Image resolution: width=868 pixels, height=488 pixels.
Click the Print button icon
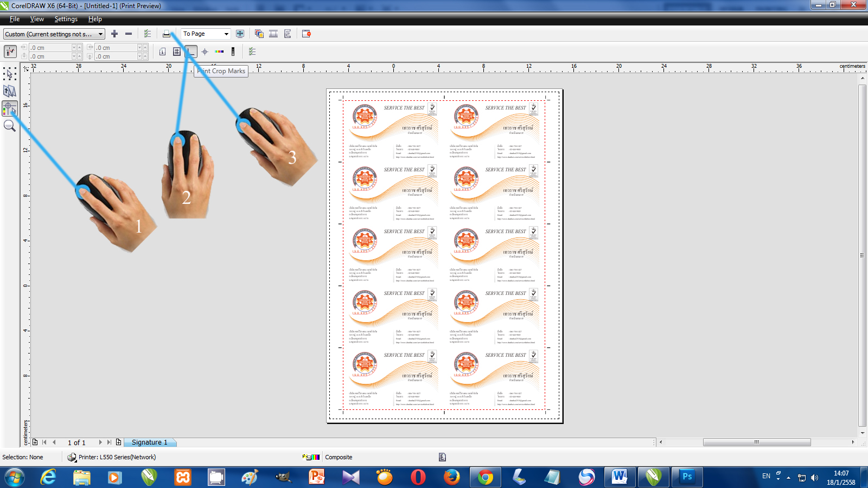(x=167, y=34)
